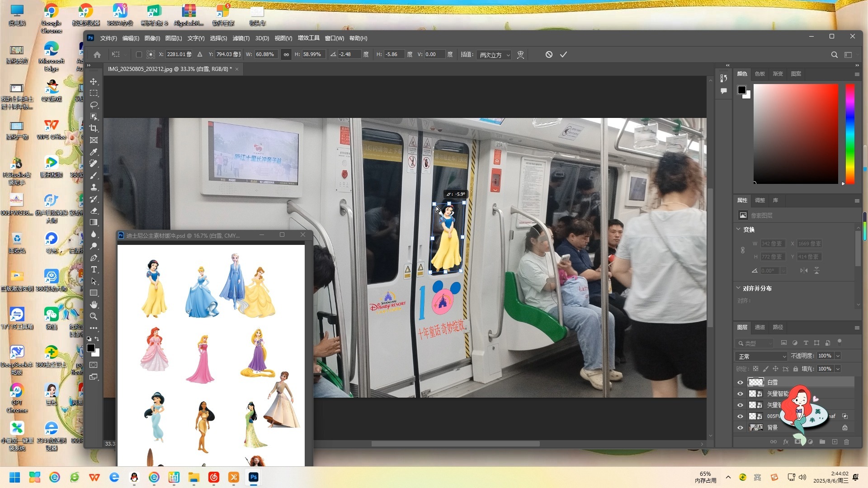Select the Lasso tool

coord(94,105)
